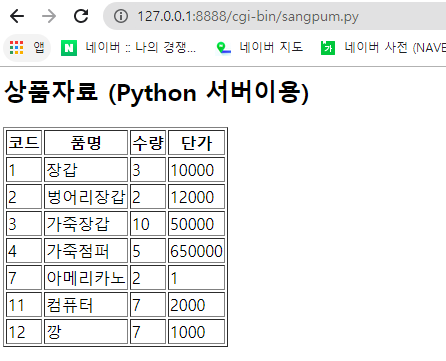Click the code cell 12

[x=24, y=332]
